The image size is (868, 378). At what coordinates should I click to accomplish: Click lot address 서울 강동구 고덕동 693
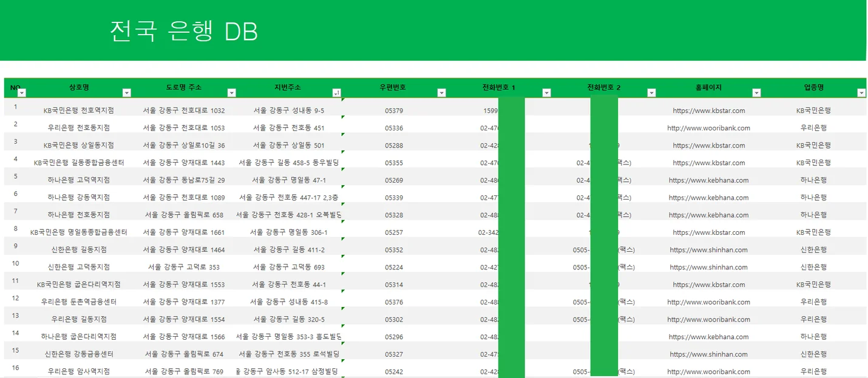[289, 267]
